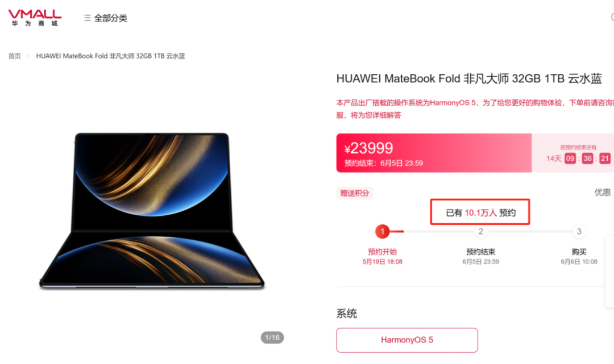Click the 已有 10.1万人 预约 label
Image resolution: width=614 pixels, height=364 pixels.
(480, 213)
